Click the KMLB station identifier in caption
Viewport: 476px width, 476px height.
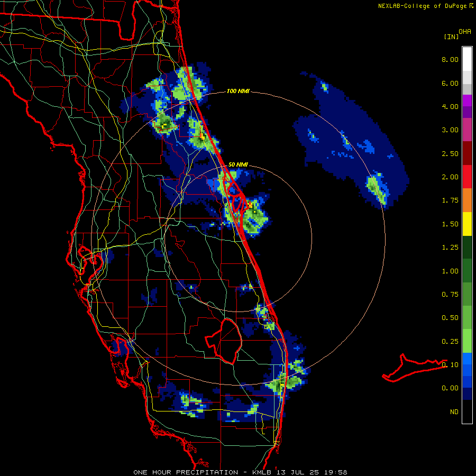[262, 472]
